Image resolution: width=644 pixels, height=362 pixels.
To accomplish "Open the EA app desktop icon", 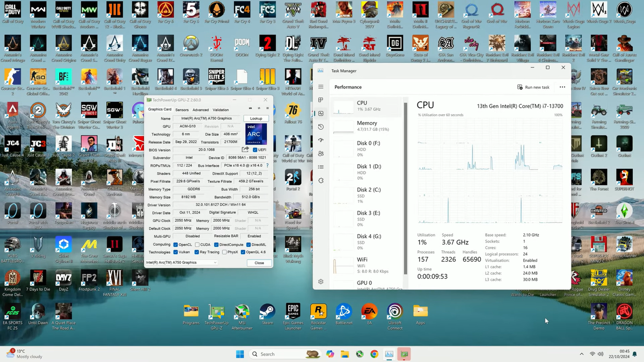I will pyautogui.click(x=369, y=314).
